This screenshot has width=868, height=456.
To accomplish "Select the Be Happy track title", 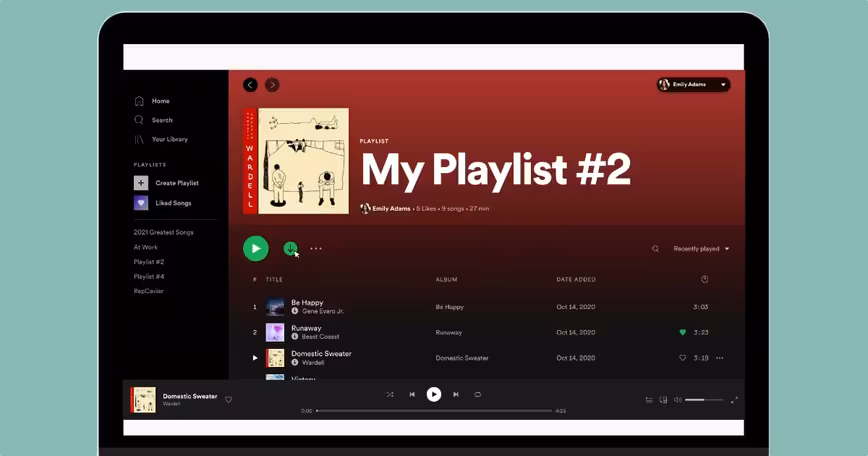I will coord(307,303).
